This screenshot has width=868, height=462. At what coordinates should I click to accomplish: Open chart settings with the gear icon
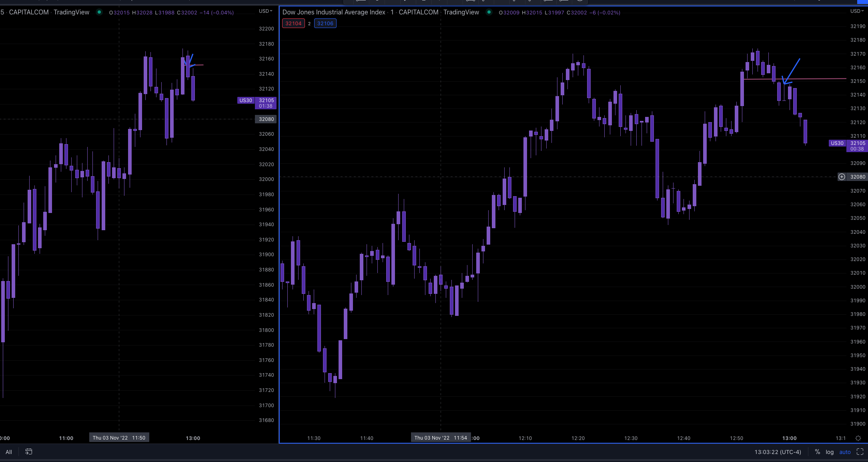858,438
